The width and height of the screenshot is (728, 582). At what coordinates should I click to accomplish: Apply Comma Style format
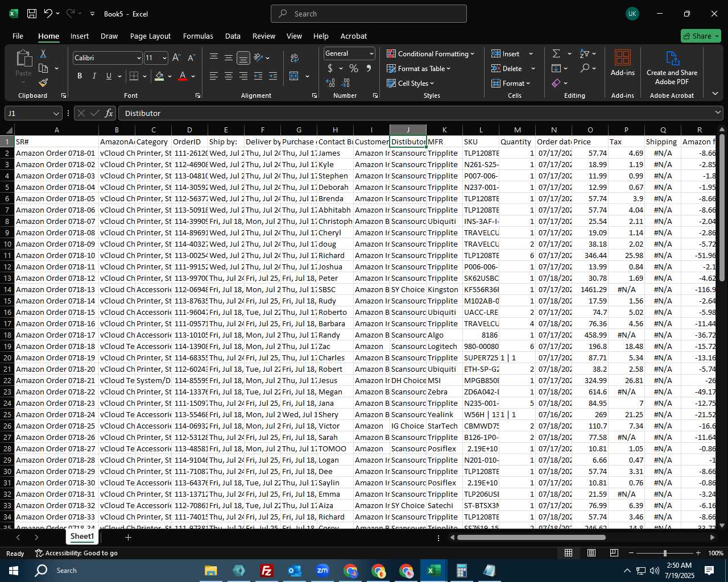[369, 68]
